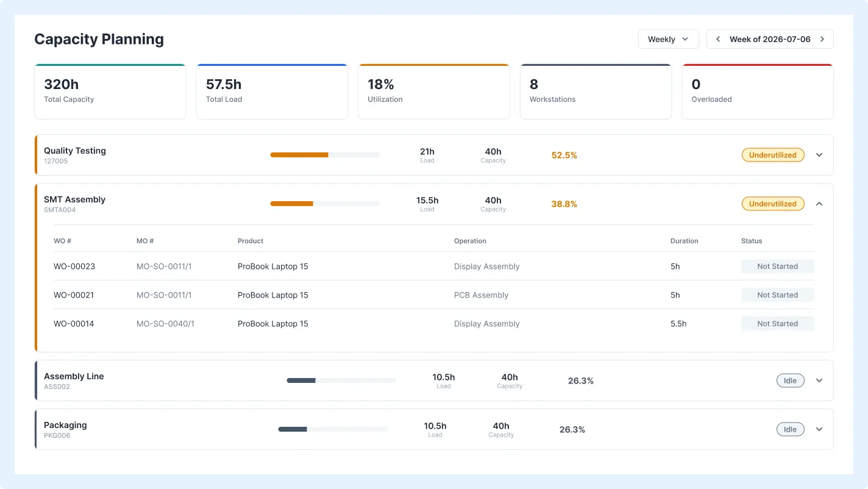Click the Duration column header
Viewport: 868px width, 489px height.
point(685,241)
